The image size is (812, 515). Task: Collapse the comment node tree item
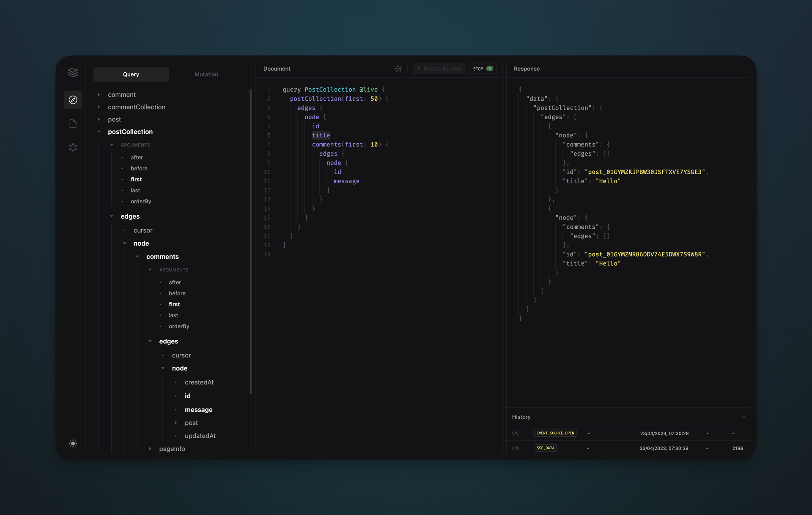point(163,368)
